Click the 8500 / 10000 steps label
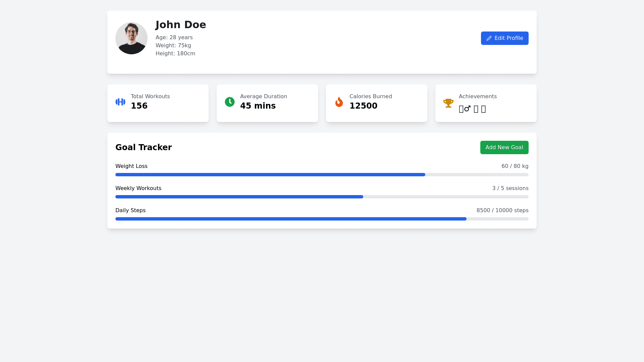This screenshot has width=644, height=362. 502,210
